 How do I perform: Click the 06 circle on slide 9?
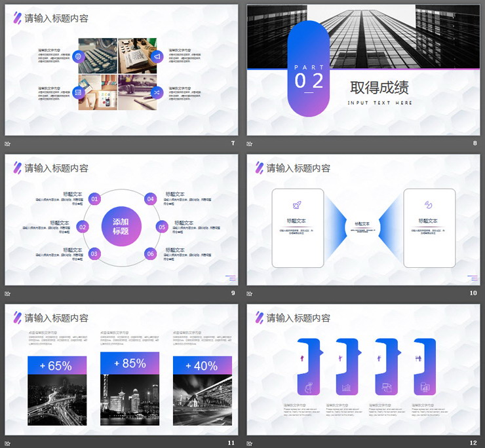tap(150, 254)
